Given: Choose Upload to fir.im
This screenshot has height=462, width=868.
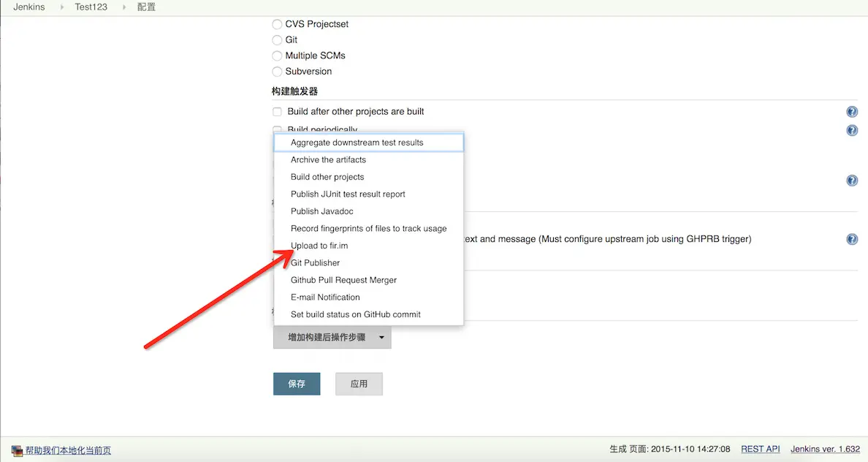Looking at the screenshot, I should pos(369,246).
